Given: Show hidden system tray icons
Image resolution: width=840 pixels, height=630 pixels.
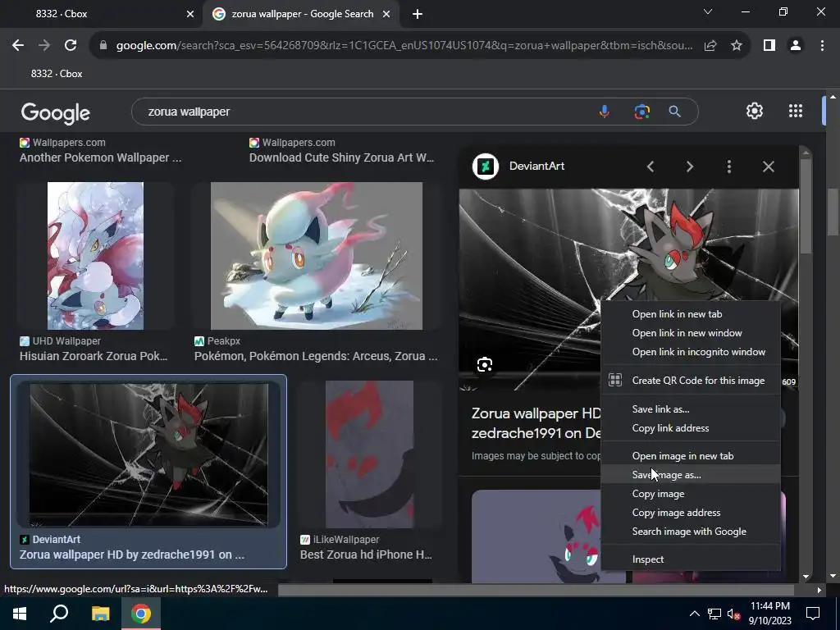Looking at the screenshot, I should point(694,614).
